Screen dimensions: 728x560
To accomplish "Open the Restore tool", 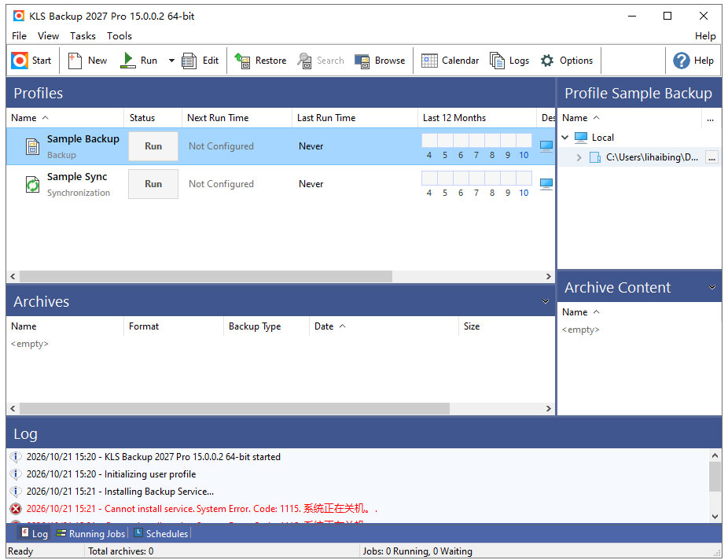I will 260,61.
